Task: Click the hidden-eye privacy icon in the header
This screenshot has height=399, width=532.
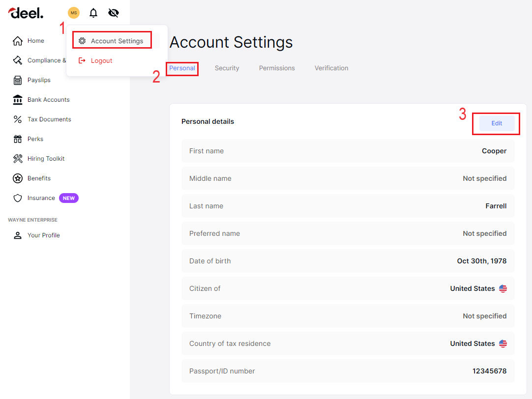Action: tap(114, 13)
